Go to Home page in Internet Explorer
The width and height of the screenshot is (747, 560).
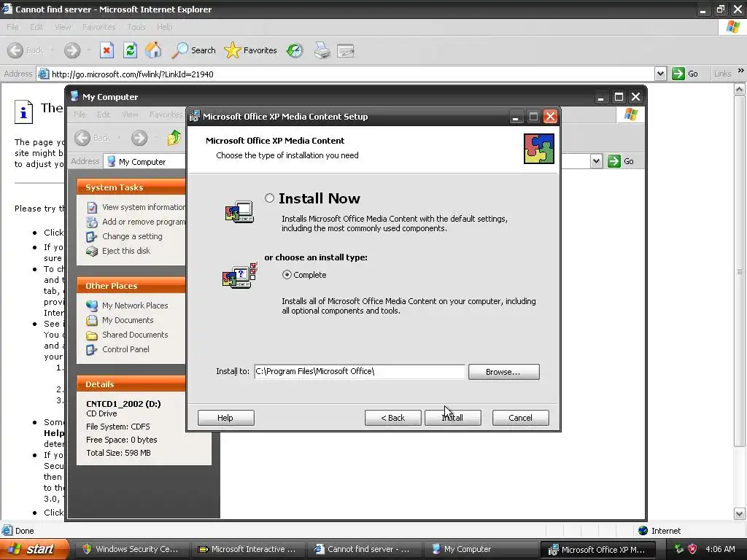click(x=153, y=50)
